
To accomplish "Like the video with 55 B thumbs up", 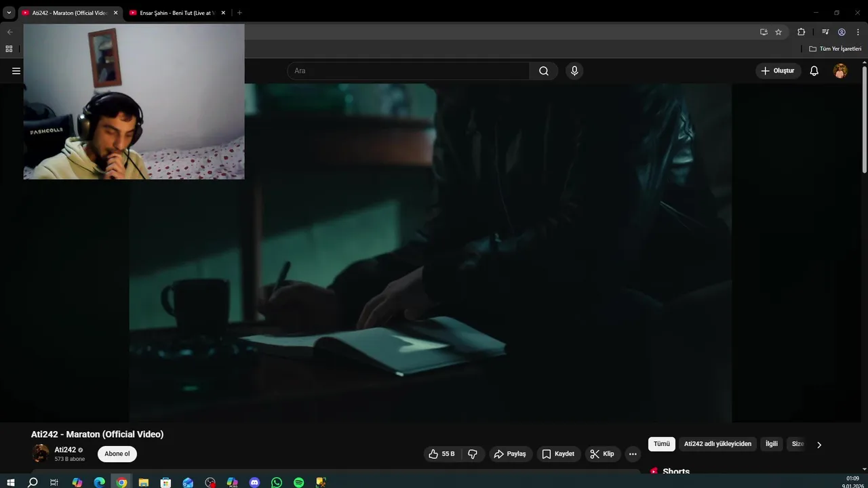I will pos(442,453).
